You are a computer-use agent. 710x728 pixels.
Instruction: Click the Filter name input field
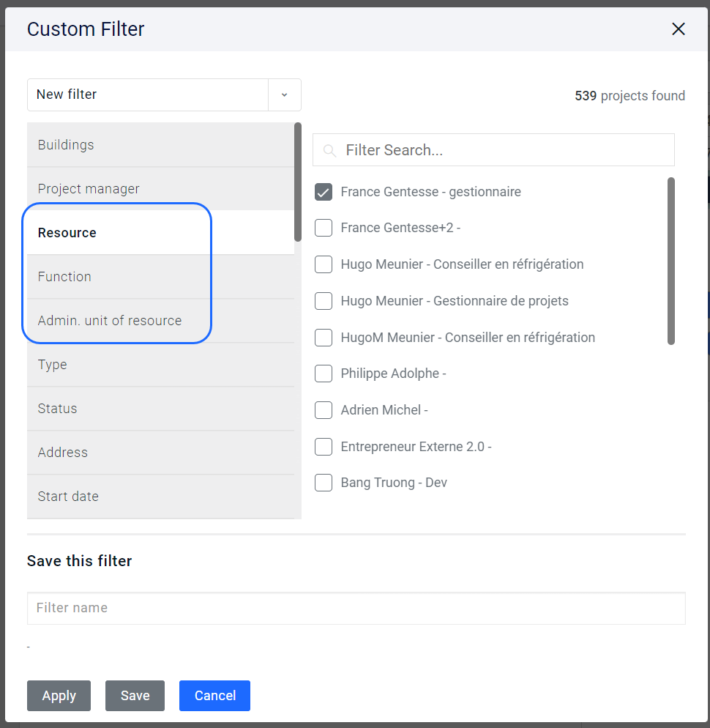coord(356,608)
